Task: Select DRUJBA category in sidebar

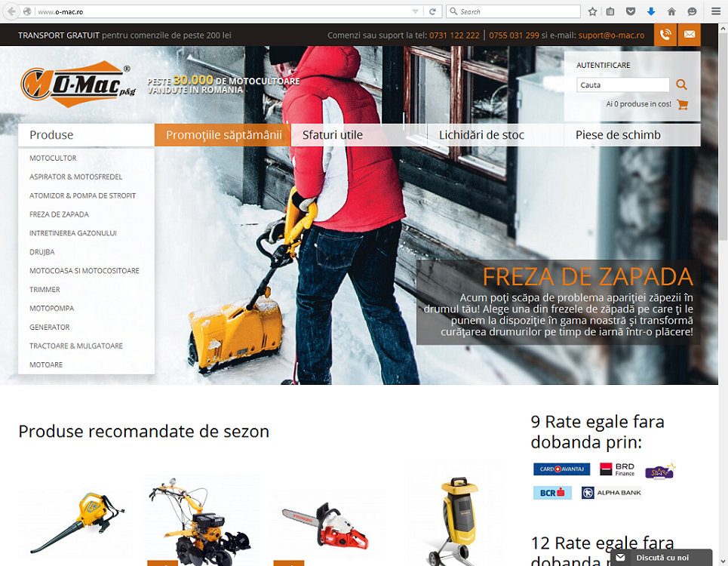Action: (42, 252)
